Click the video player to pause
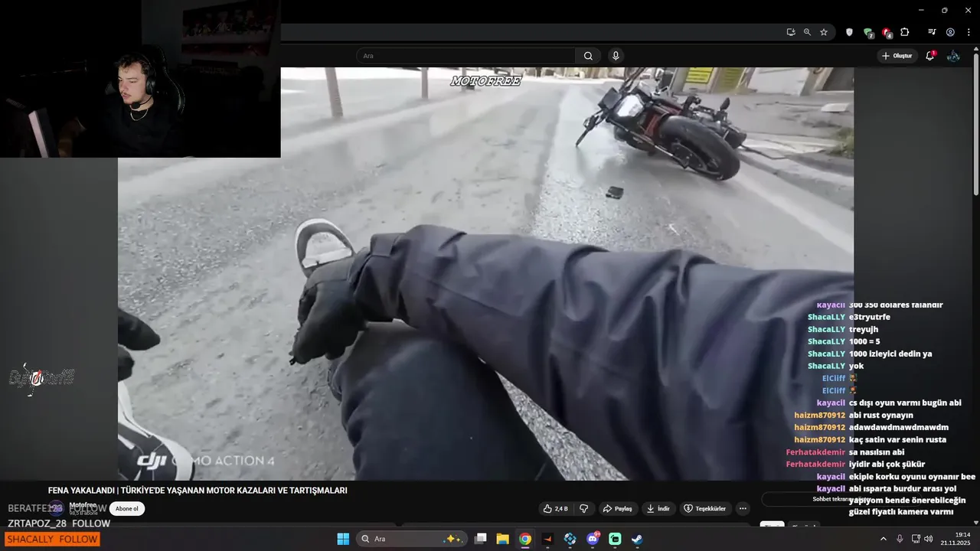980x551 pixels. 485,273
